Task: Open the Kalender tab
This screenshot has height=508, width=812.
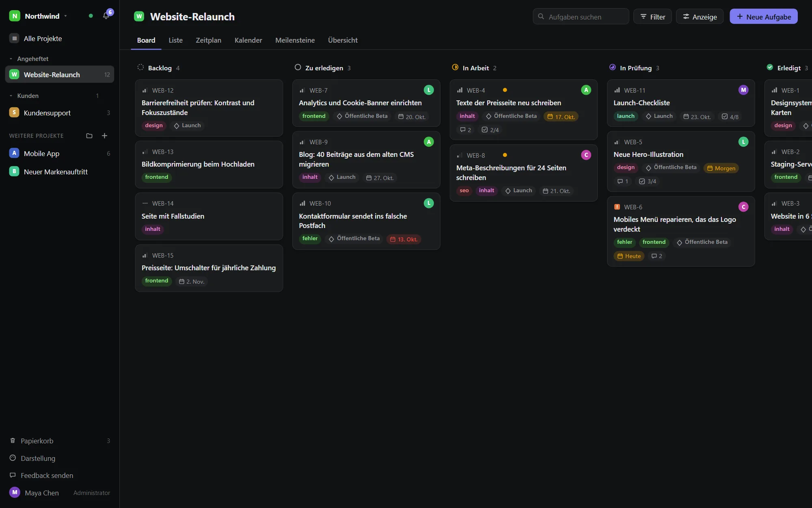Action: 248,40
